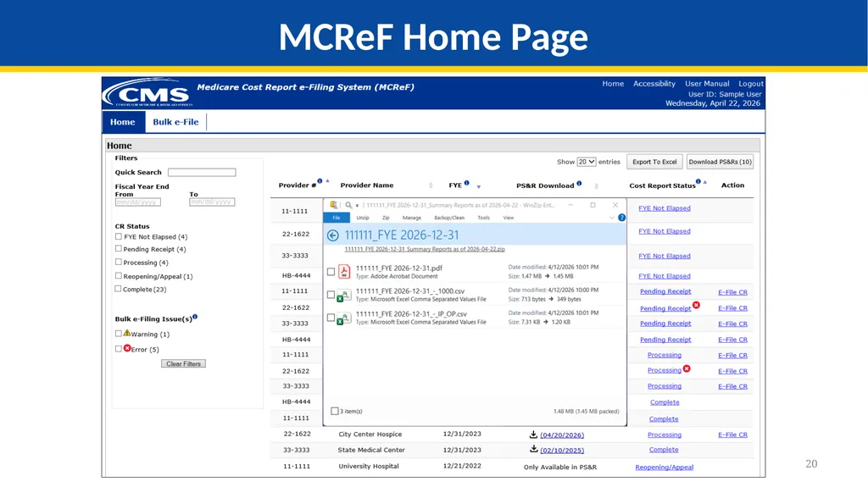Click info icon beside Cost Report Status
Screen dimensions: 868x487
(x=698, y=181)
